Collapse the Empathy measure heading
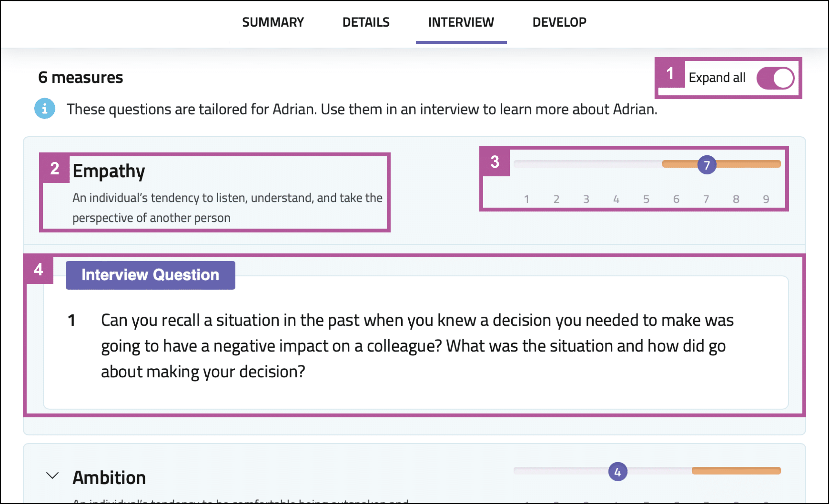 (109, 171)
